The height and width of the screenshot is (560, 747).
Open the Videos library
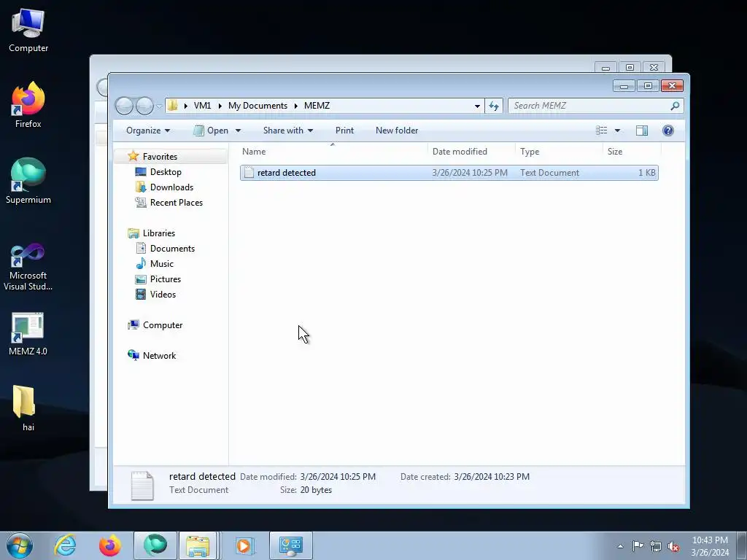163,295
